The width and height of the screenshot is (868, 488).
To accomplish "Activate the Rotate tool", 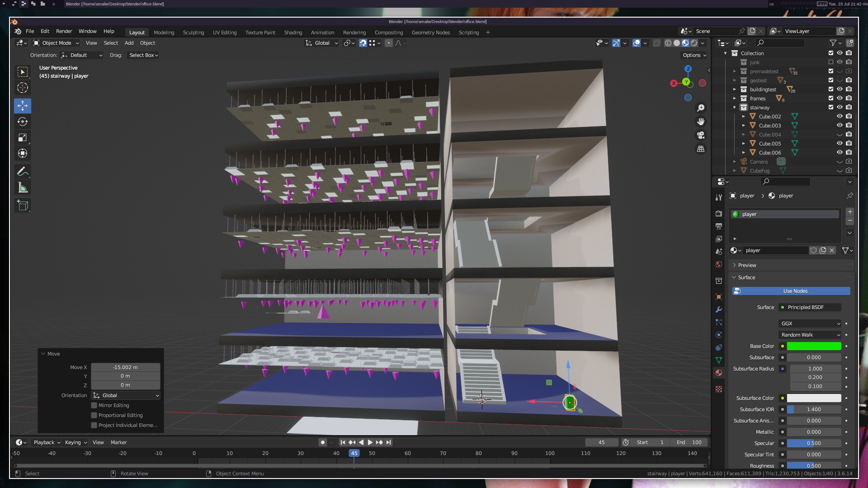I will 23,122.
